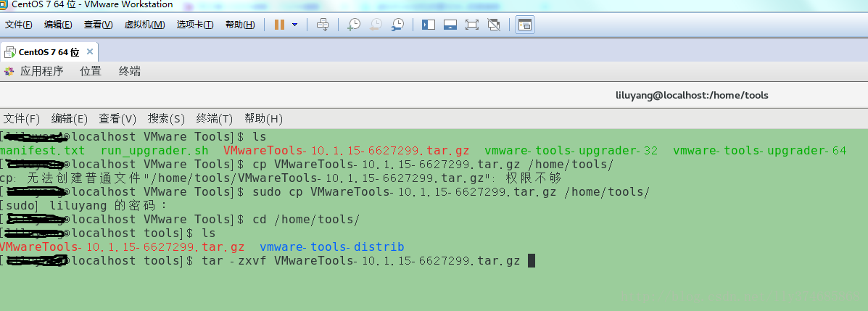
Task: Open terminal 帮助(H) menu
Action: [x=263, y=118]
